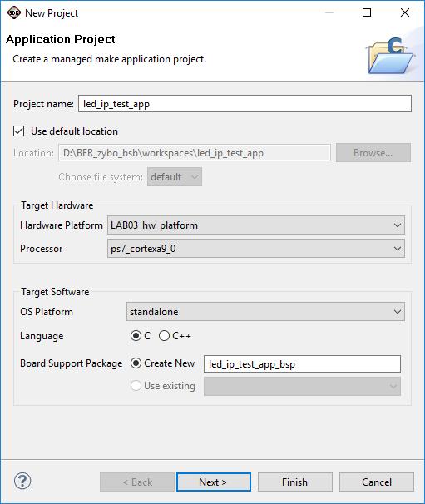Select C language radio button
The height and width of the screenshot is (504, 425).
136,336
